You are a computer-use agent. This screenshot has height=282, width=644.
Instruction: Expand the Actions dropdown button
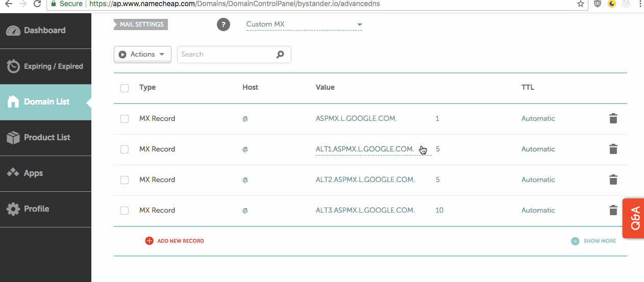[x=142, y=55]
